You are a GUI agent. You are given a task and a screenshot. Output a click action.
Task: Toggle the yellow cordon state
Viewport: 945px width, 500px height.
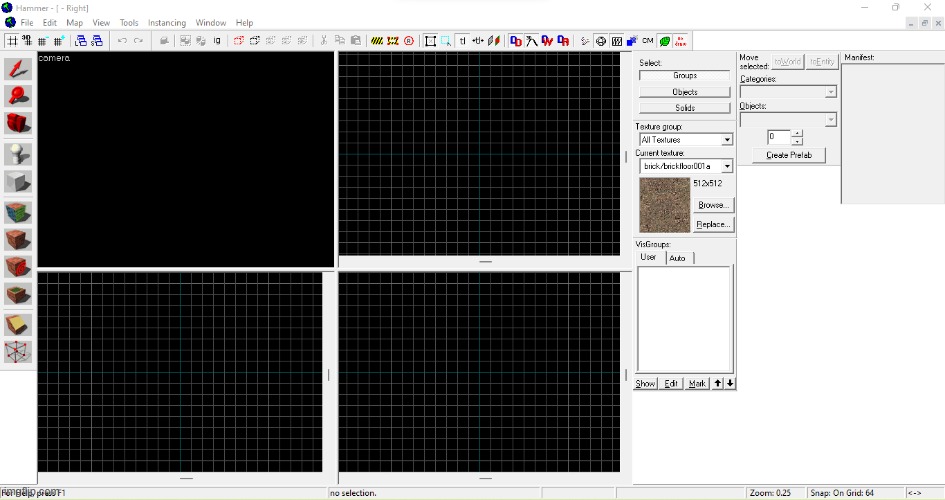[377, 41]
